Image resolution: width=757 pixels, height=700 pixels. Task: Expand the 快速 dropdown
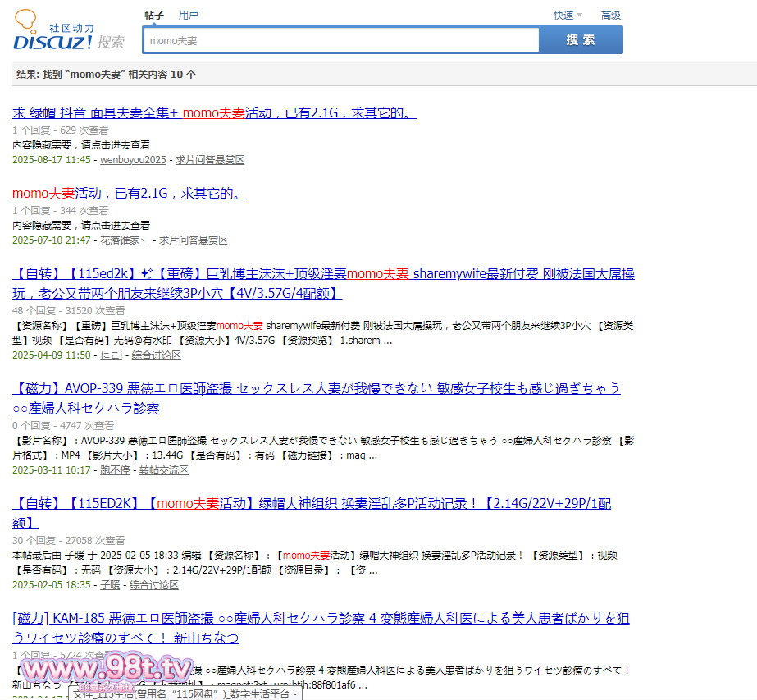(x=567, y=15)
